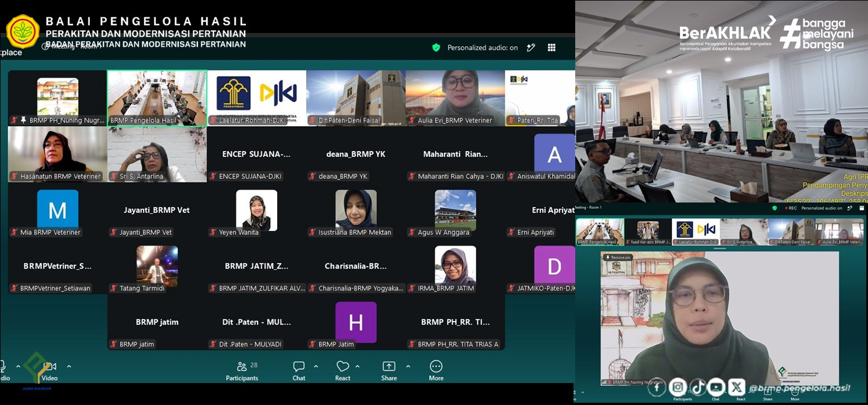Viewport: 868px width, 405px height.
Task: Select BRMP Pengelola Hasil thumbnail in small window
Action: pos(600,231)
